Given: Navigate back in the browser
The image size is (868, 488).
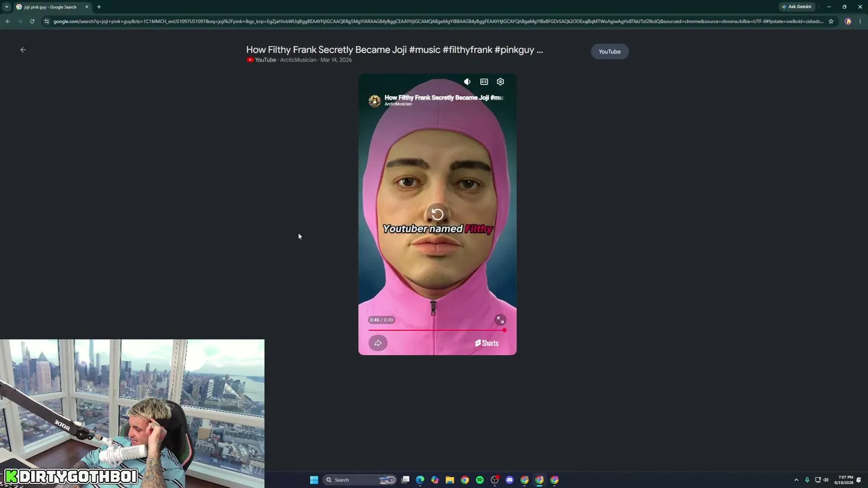Looking at the screenshot, I should pyautogui.click(x=7, y=21).
